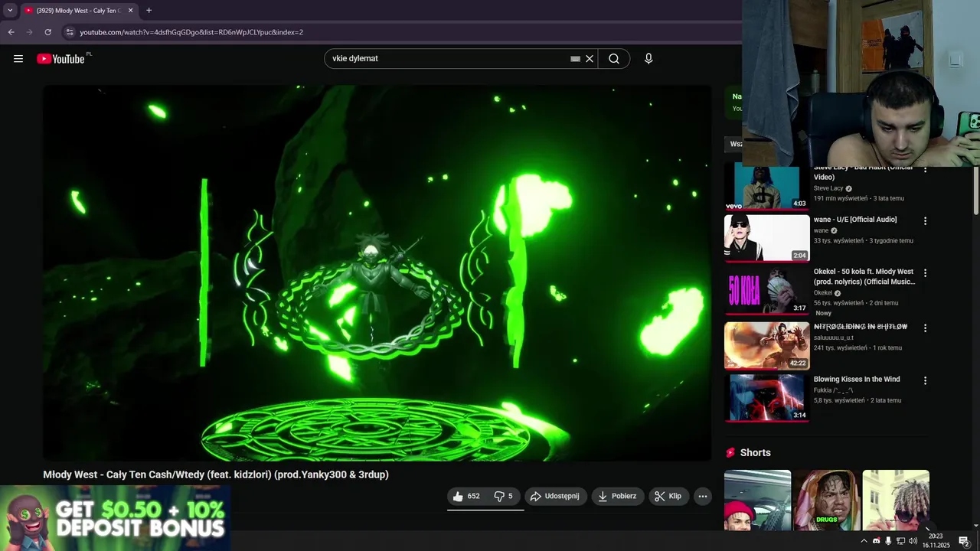Click the Klip clip button

(668, 496)
